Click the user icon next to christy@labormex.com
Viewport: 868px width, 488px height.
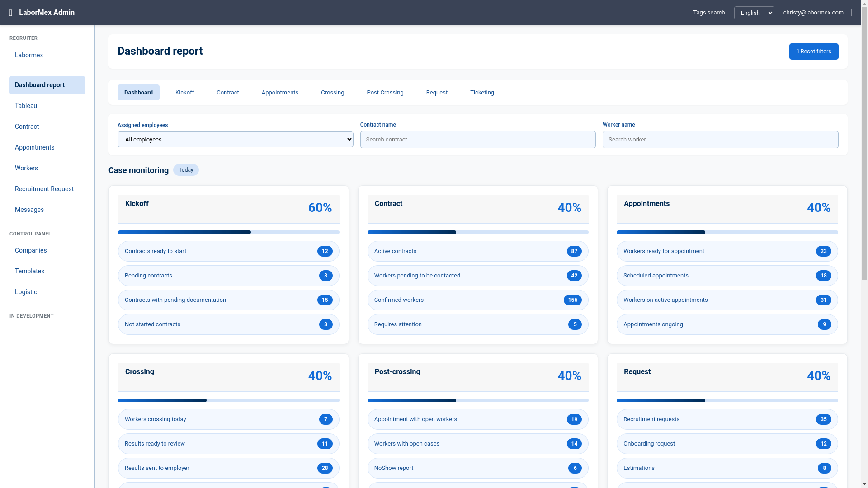pyautogui.click(x=850, y=13)
